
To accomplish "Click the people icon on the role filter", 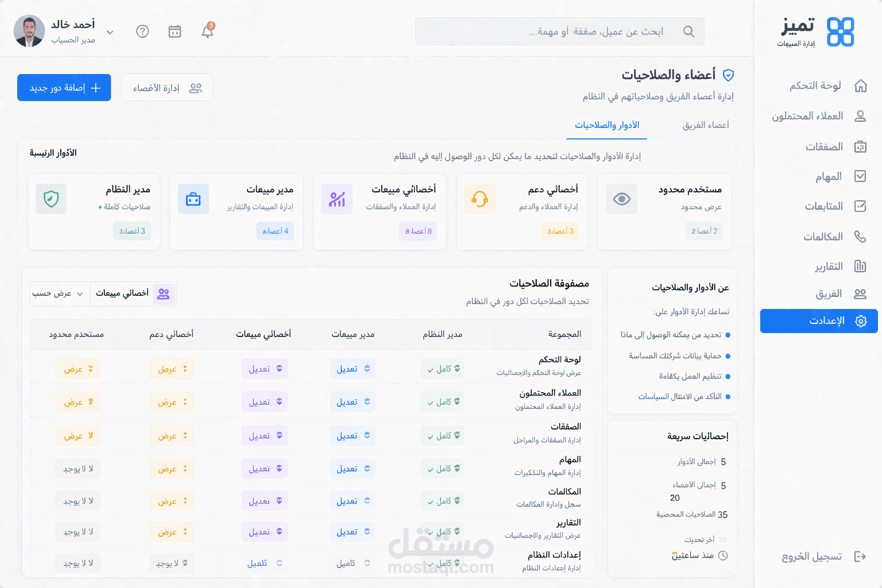I will pyautogui.click(x=164, y=293).
